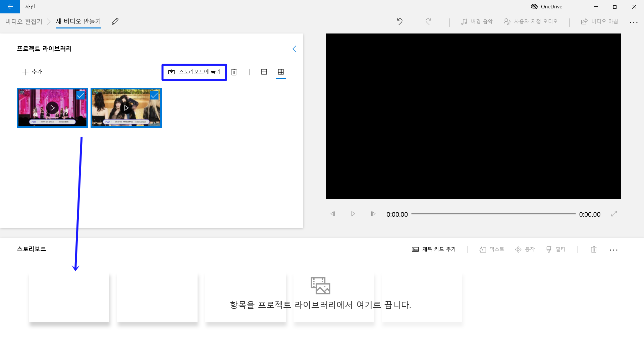The height and width of the screenshot is (345, 644).
Task: Restore down the Photos window
Action: click(615, 7)
